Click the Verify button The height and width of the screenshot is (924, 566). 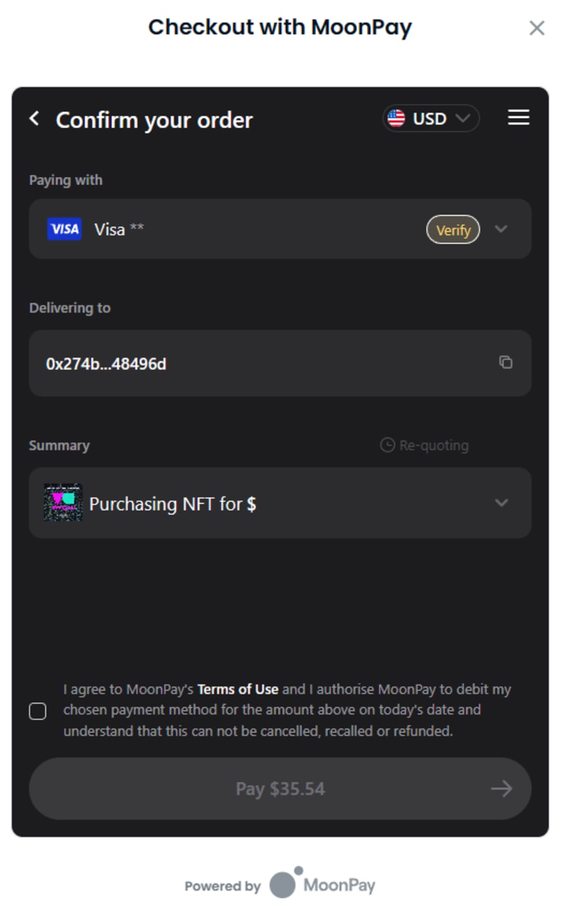tap(453, 229)
